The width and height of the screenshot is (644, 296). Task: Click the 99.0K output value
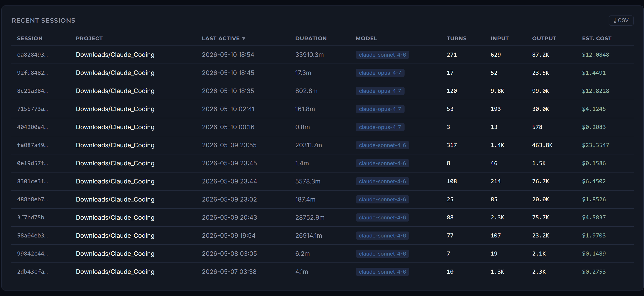click(x=540, y=91)
